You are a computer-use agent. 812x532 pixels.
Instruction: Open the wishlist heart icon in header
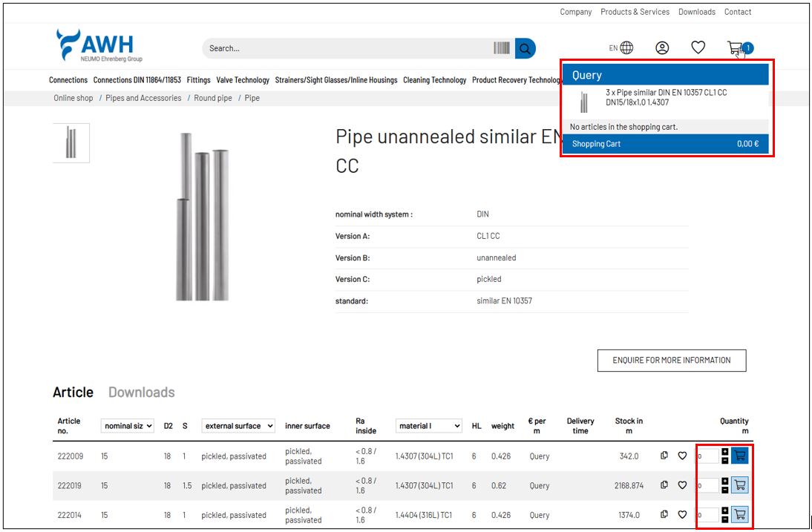pyautogui.click(x=698, y=47)
